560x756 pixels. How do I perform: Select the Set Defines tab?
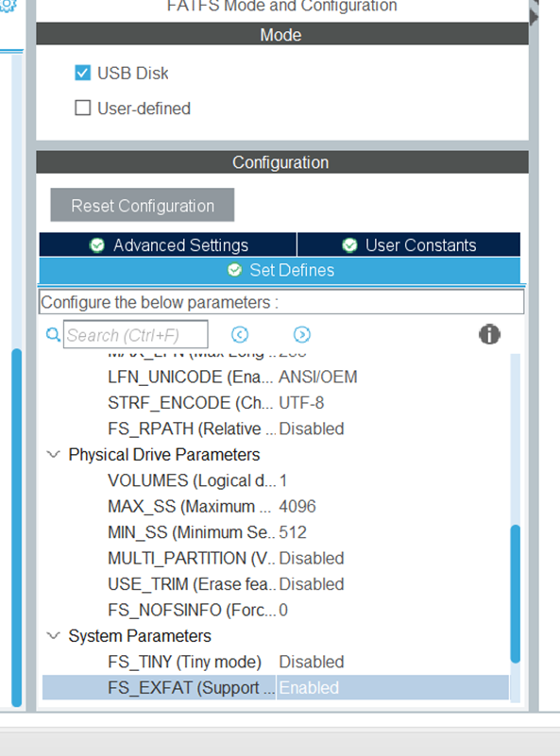(x=280, y=271)
